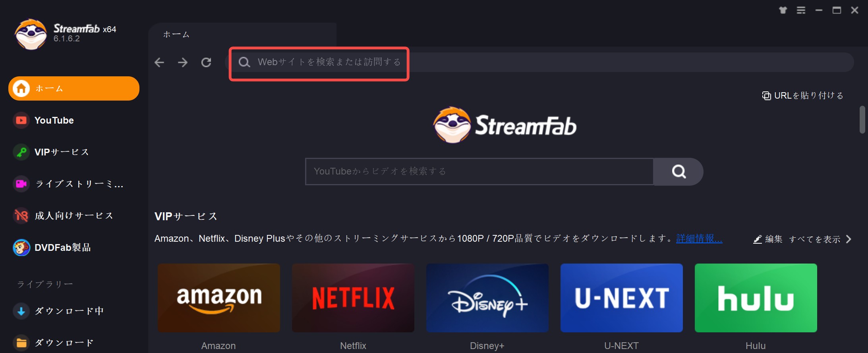Open the ダウンロード中 library label
The width and height of the screenshot is (868, 353).
coord(69,311)
